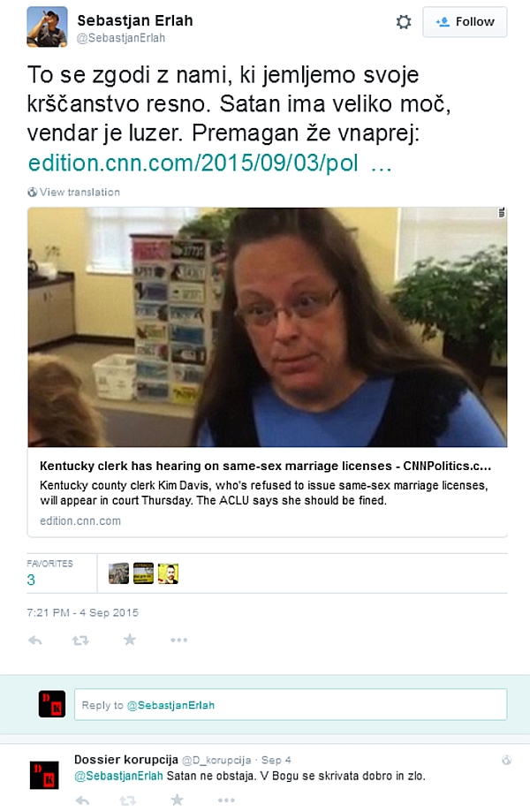Open more options on Dossier korupcija reply
530x812 pixels.
point(226,801)
